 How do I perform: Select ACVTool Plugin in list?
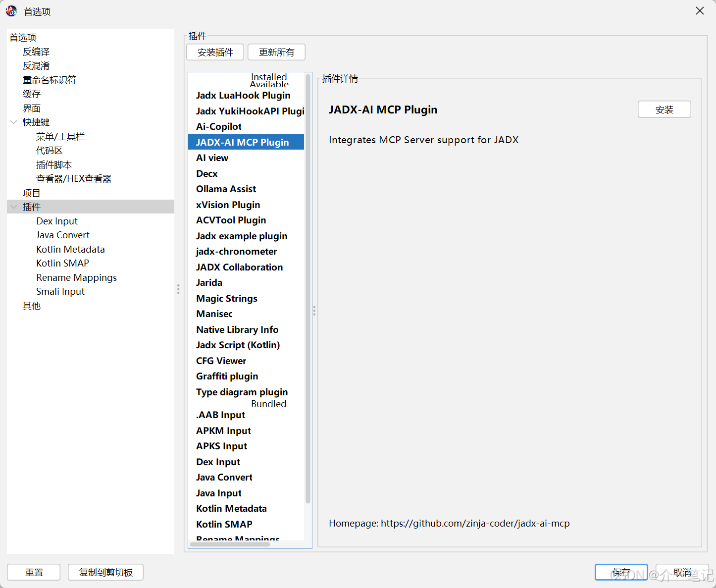246,220
